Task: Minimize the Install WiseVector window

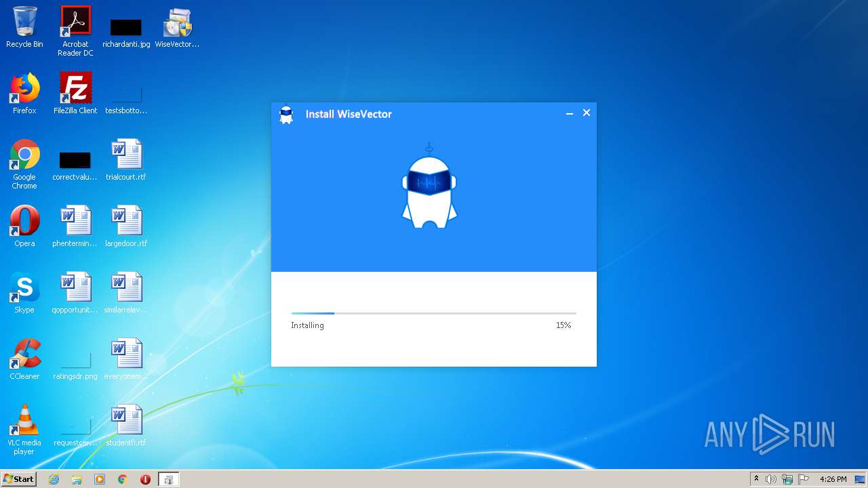Action: pyautogui.click(x=570, y=113)
